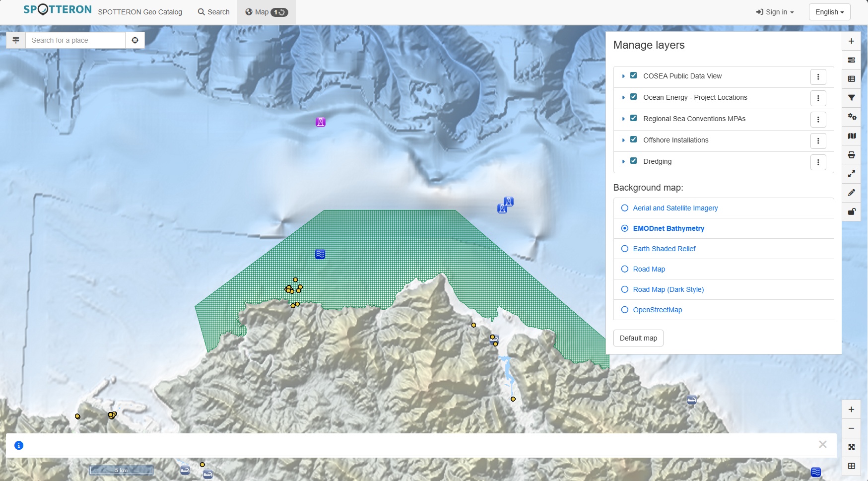Open the Sign in menu
This screenshot has height=481, width=868.
pos(774,11)
